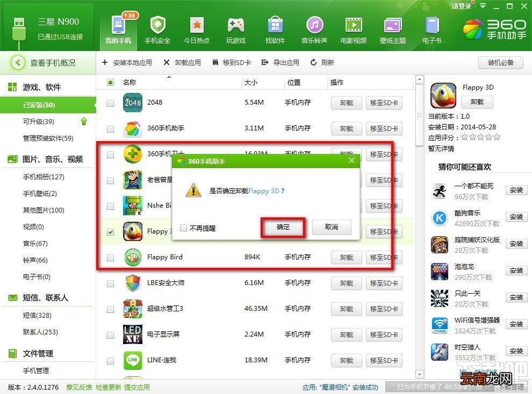Click 请登录 login link

coord(462,6)
